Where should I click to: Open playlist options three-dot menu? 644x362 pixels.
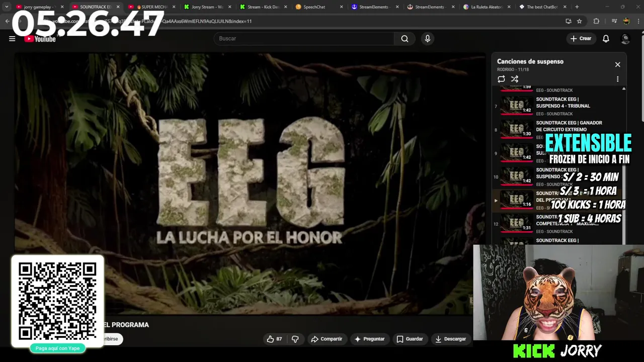tap(617, 79)
